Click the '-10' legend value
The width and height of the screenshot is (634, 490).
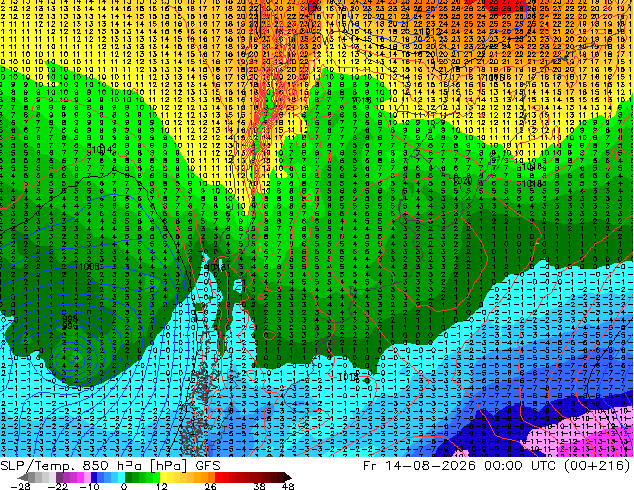tap(89, 486)
